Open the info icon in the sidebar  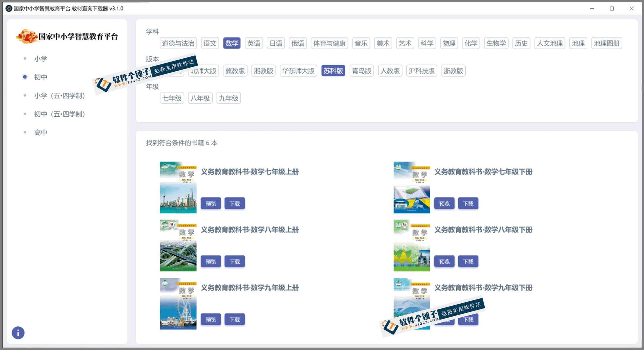click(x=18, y=332)
